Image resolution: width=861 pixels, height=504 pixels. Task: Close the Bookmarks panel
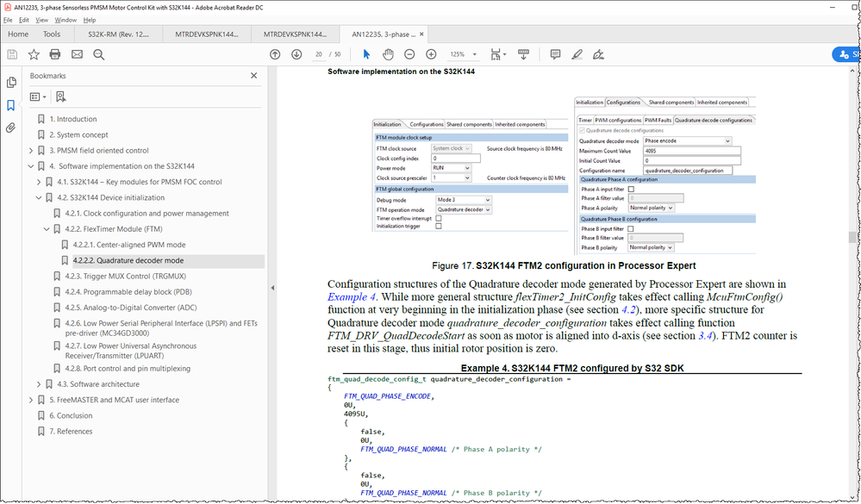(253, 76)
